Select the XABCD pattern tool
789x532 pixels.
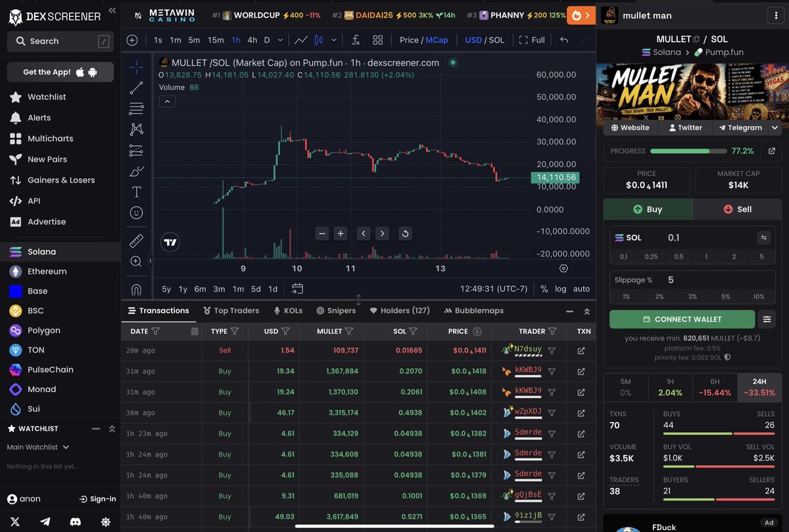tap(136, 130)
